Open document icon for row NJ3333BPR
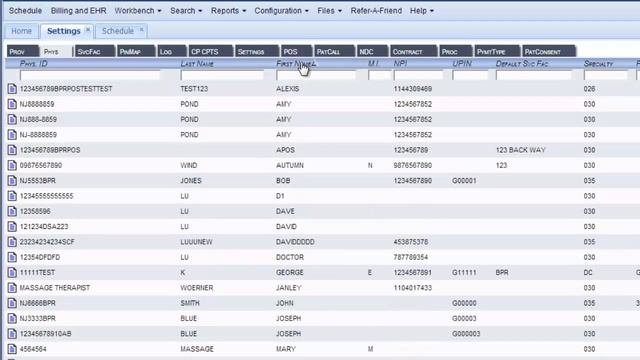This screenshot has width=640, height=360. click(x=12, y=318)
